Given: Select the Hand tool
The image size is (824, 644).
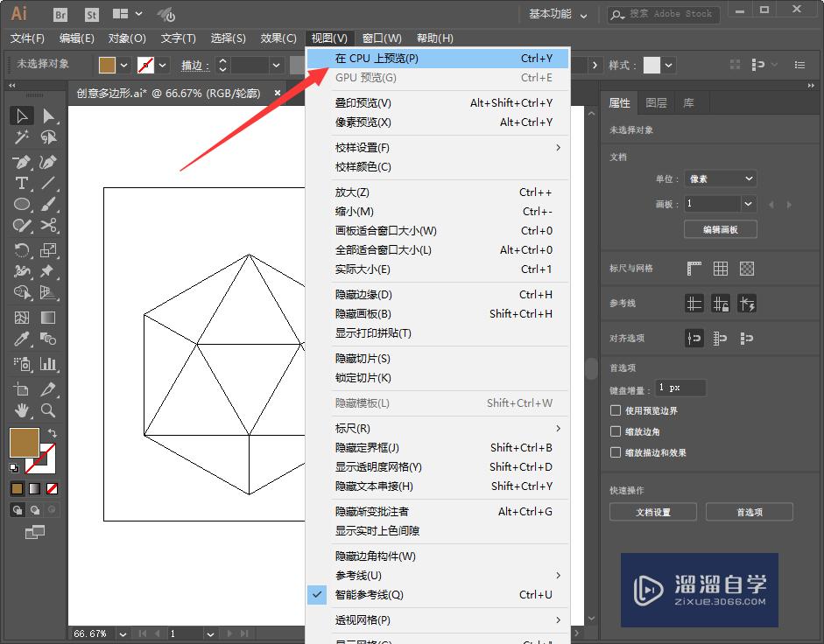Looking at the screenshot, I should [x=21, y=410].
